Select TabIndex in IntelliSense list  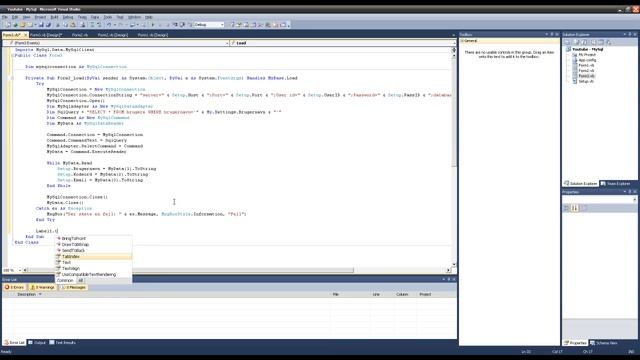pos(93,256)
